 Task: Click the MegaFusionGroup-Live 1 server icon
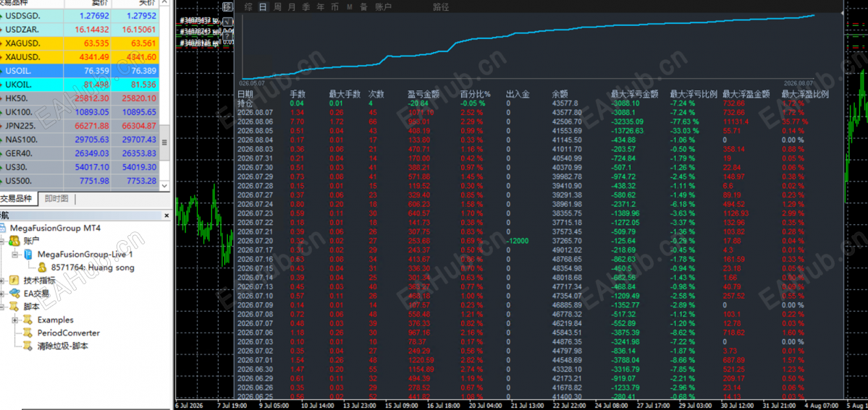(x=27, y=254)
